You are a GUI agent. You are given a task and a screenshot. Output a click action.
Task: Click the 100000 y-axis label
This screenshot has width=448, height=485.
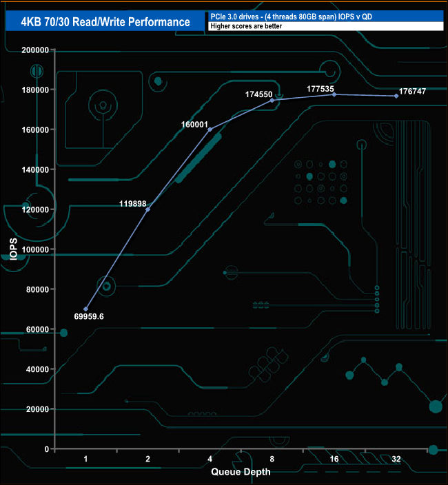click(x=35, y=249)
